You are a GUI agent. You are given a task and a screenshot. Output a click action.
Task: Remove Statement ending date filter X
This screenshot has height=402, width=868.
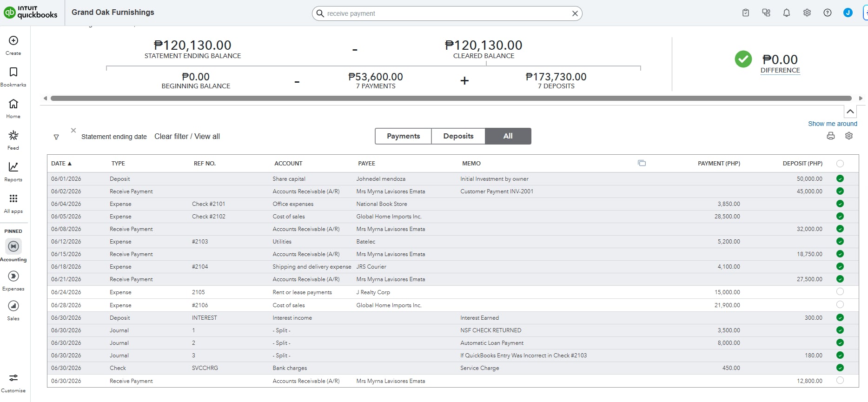click(73, 131)
